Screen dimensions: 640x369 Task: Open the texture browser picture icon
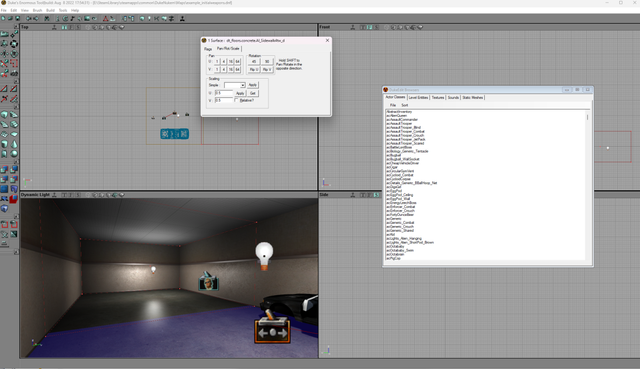[x=87, y=18]
